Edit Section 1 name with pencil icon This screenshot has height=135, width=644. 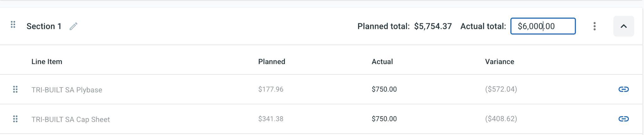pyautogui.click(x=73, y=26)
